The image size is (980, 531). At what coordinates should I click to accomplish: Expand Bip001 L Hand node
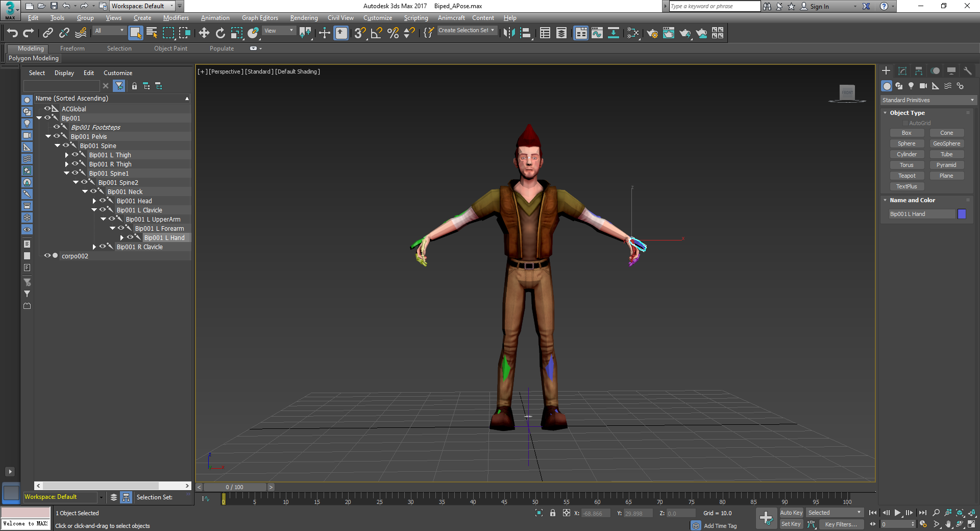[121, 238]
